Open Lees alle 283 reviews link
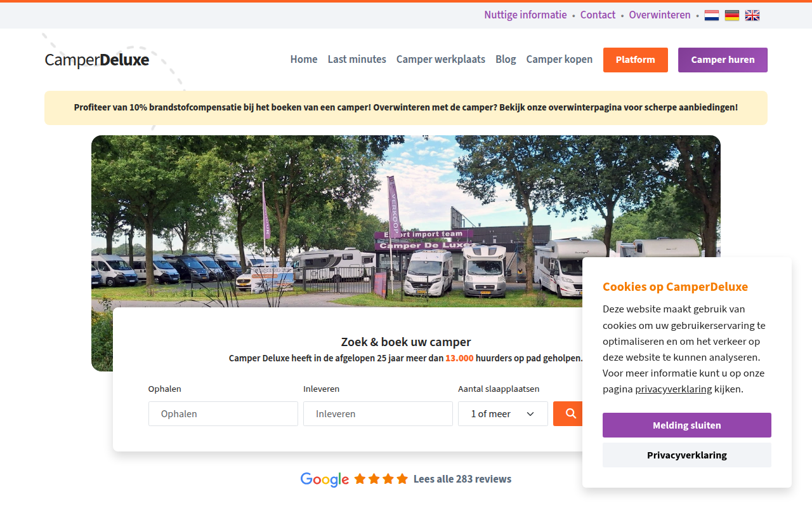Image resolution: width=812 pixels, height=508 pixels. click(x=462, y=479)
